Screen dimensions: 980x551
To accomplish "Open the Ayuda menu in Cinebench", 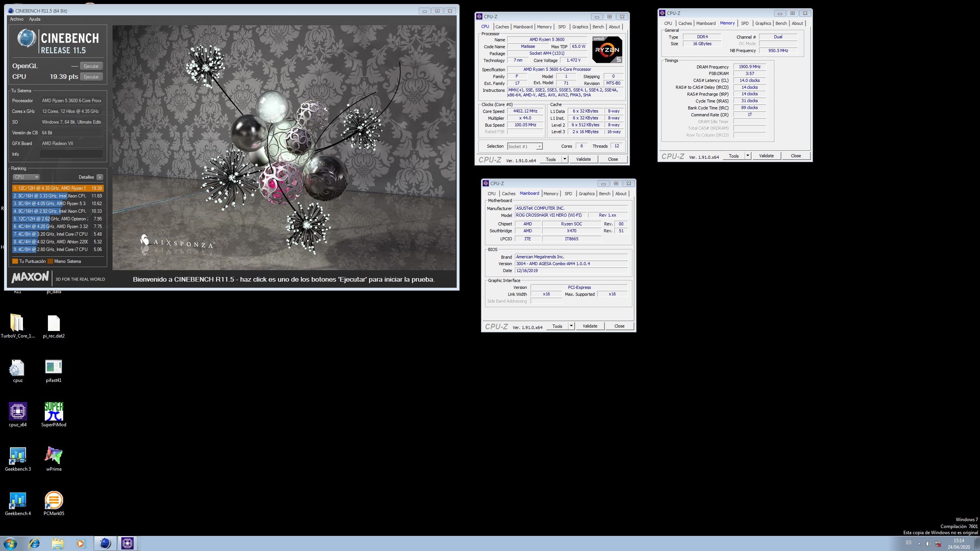I will coord(34,19).
